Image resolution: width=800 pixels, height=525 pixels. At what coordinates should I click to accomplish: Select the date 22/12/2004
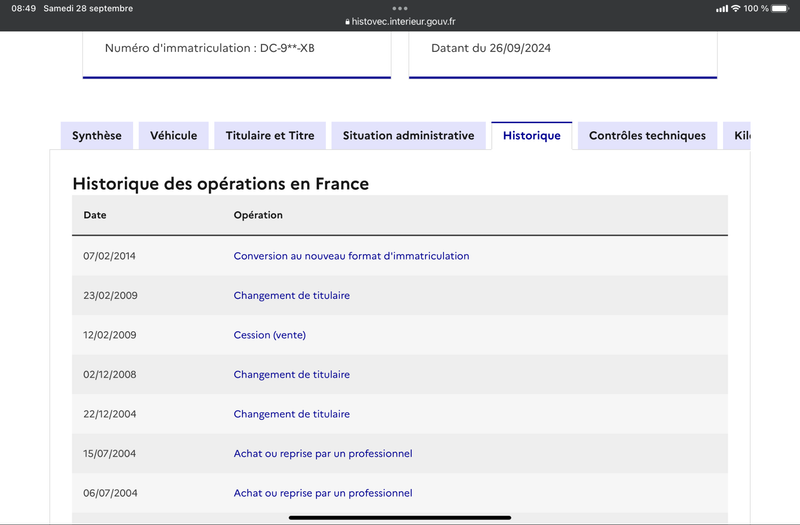[x=110, y=414]
